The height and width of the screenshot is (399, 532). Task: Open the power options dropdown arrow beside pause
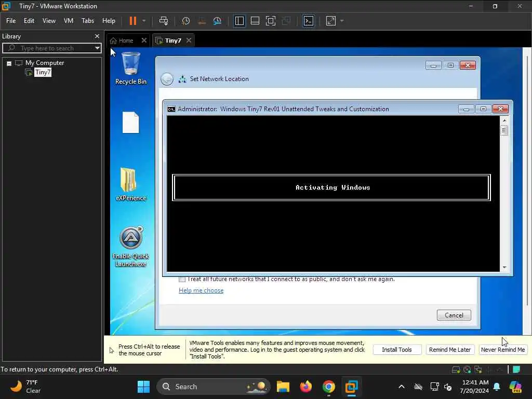(144, 21)
